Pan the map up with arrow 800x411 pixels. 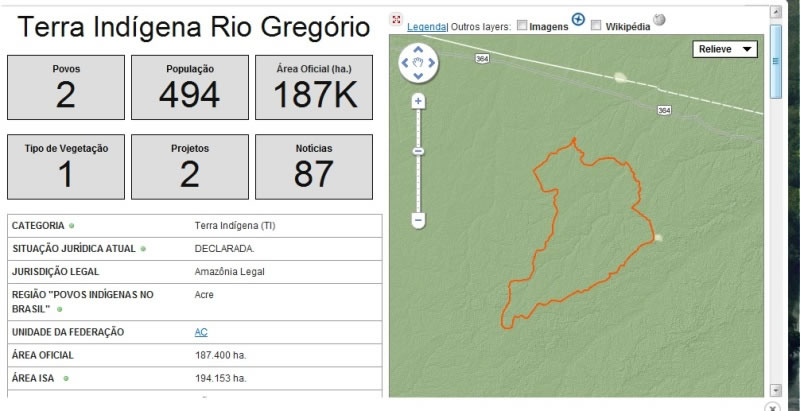[419, 49]
